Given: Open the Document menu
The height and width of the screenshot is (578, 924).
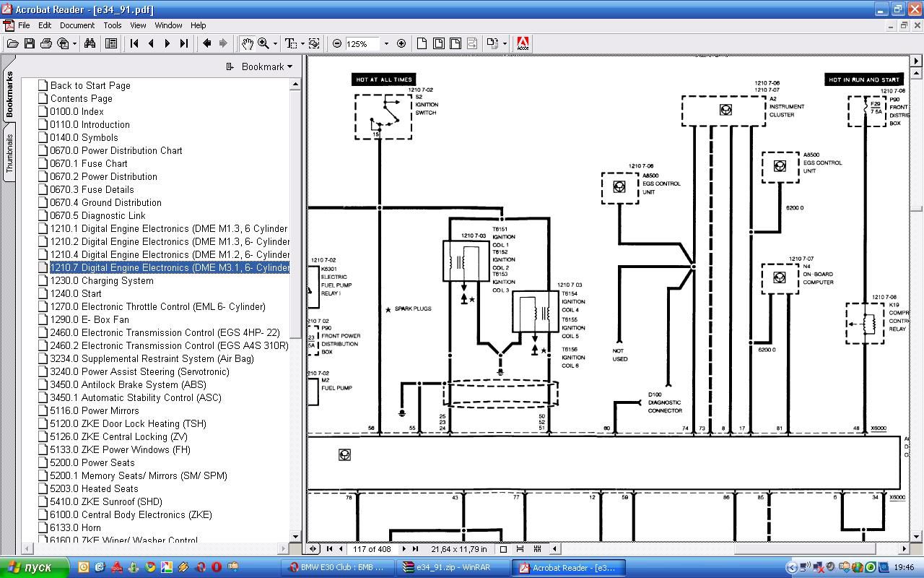Looking at the screenshot, I should coord(77,25).
